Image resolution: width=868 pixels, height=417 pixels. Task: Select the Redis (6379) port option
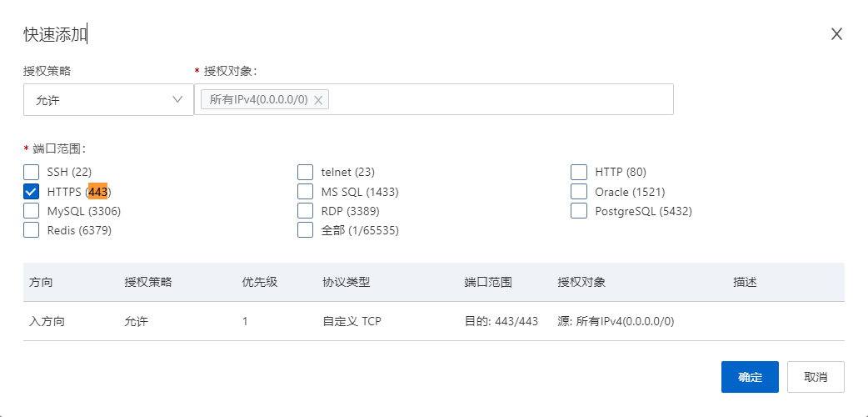tap(32, 230)
